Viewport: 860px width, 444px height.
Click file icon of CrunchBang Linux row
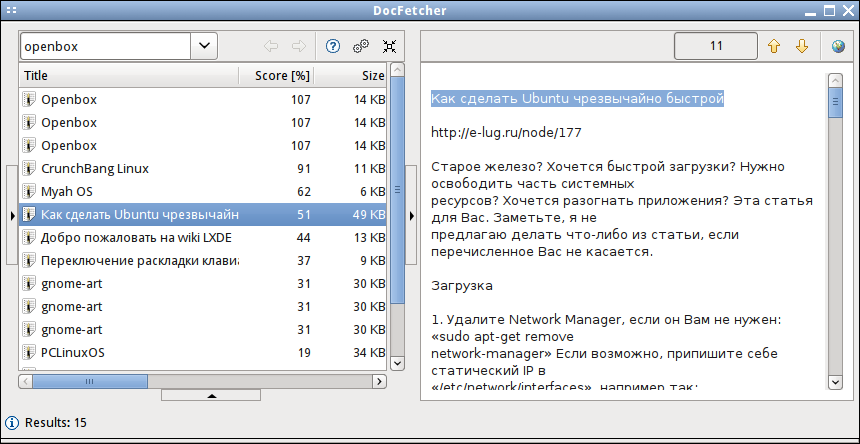coord(29,168)
